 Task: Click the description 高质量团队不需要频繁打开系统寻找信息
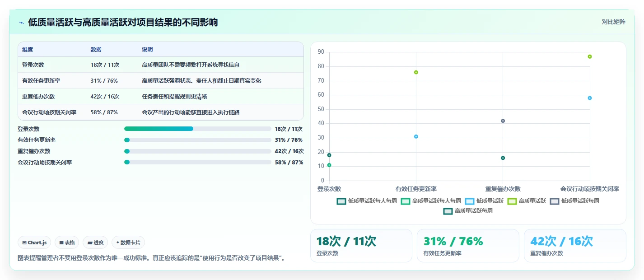pos(191,65)
